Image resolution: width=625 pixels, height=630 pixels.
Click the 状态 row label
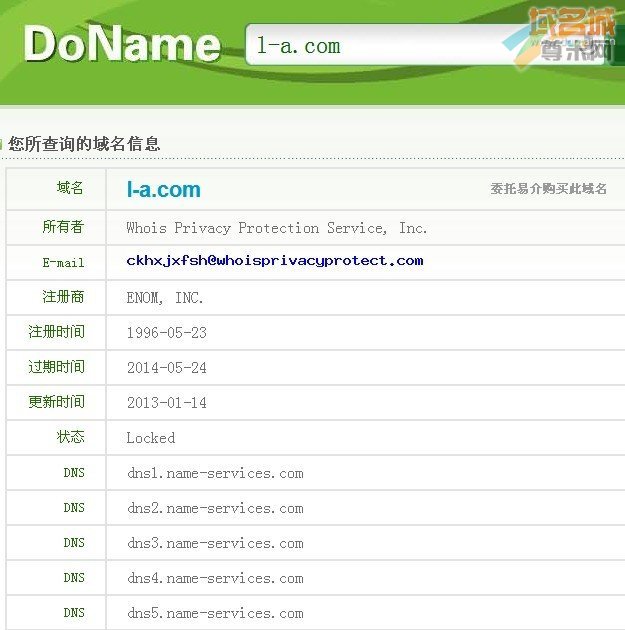coord(70,436)
